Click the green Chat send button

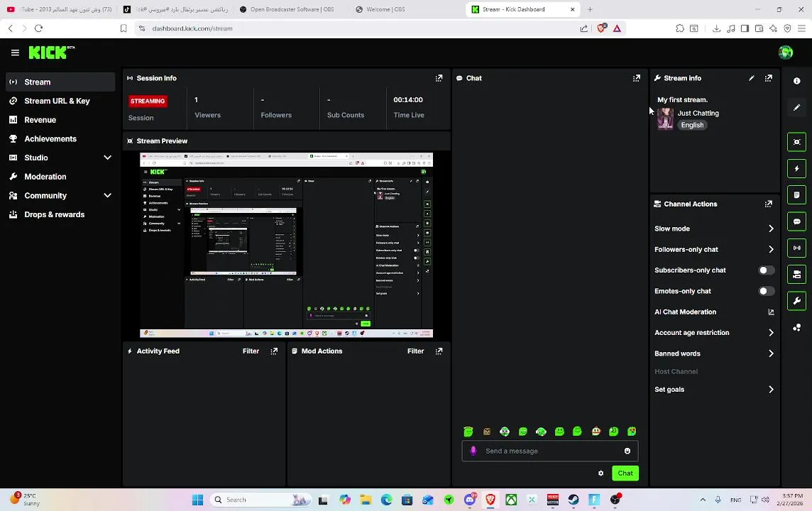(x=625, y=473)
